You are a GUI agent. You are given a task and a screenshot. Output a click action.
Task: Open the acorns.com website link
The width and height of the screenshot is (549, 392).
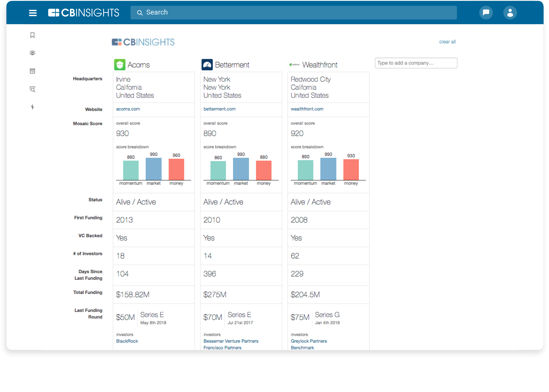128,109
